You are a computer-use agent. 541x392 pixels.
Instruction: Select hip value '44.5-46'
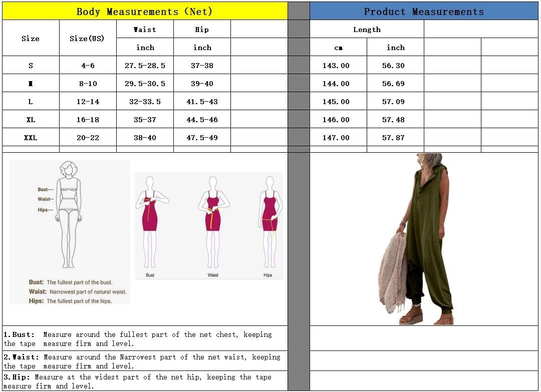click(202, 119)
